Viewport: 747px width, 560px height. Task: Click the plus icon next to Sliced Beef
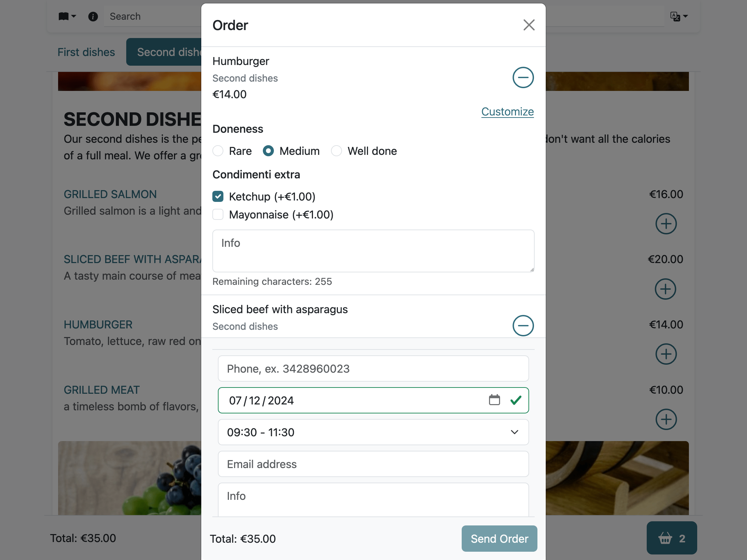point(665,289)
